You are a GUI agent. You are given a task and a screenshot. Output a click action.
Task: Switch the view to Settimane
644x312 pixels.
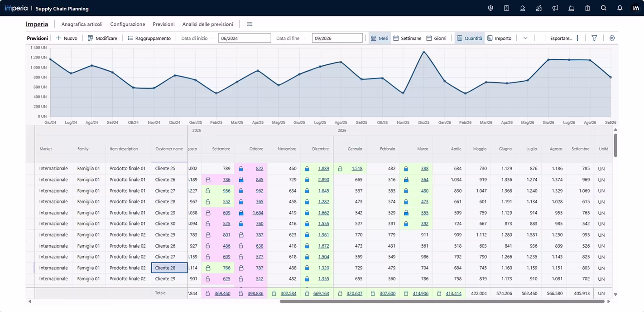[x=407, y=38]
